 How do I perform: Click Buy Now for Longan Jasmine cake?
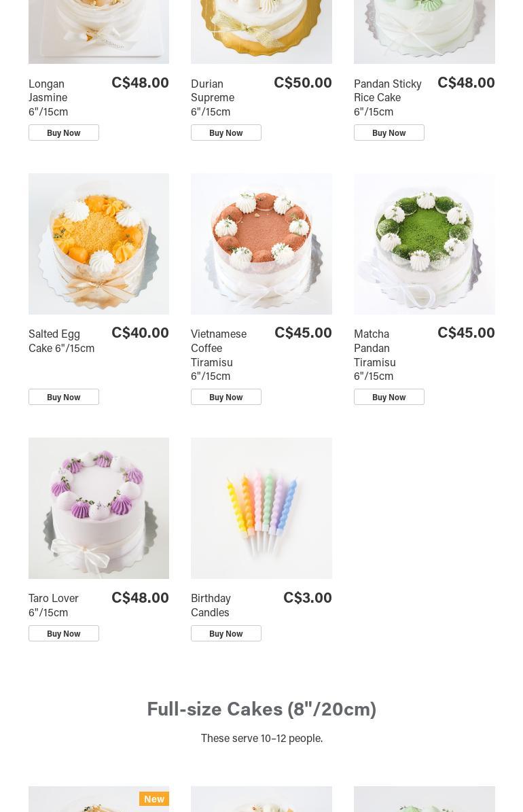point(64,133)
